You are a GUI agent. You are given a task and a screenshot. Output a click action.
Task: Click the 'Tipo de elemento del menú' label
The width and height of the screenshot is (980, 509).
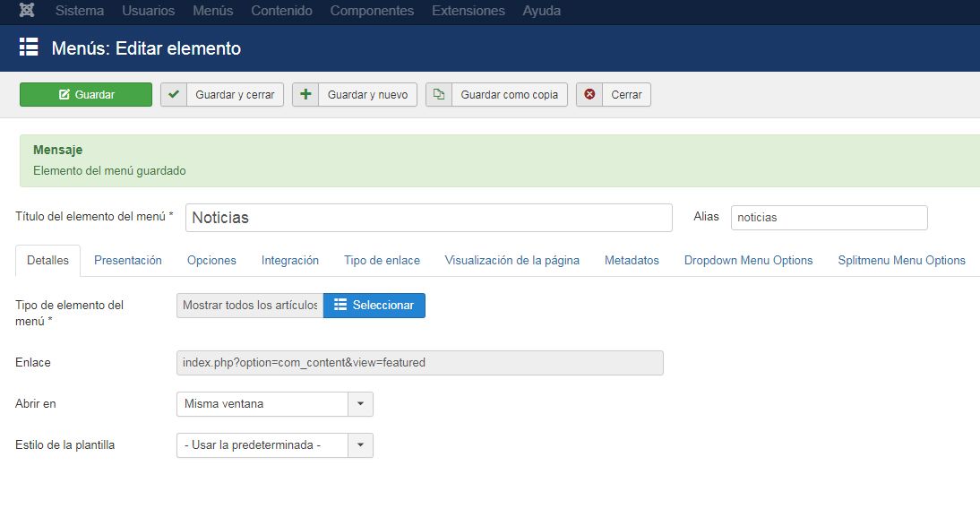tap(69, 313)
